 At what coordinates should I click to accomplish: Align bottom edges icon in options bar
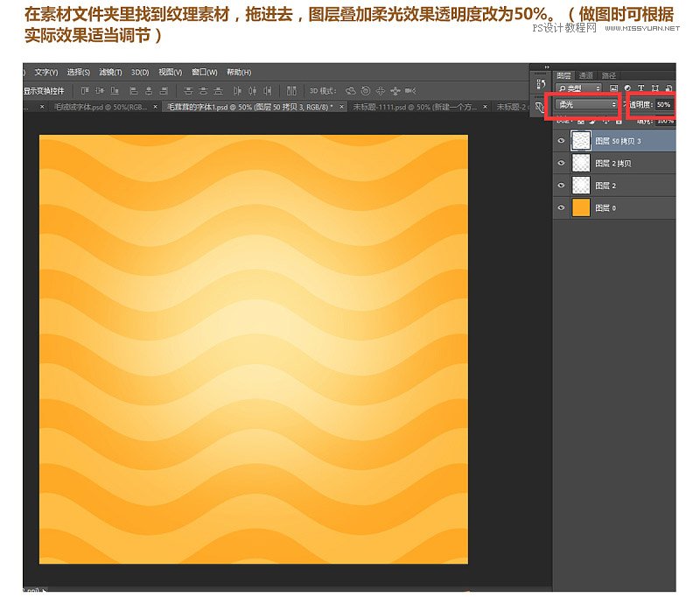tap(115, 91)
